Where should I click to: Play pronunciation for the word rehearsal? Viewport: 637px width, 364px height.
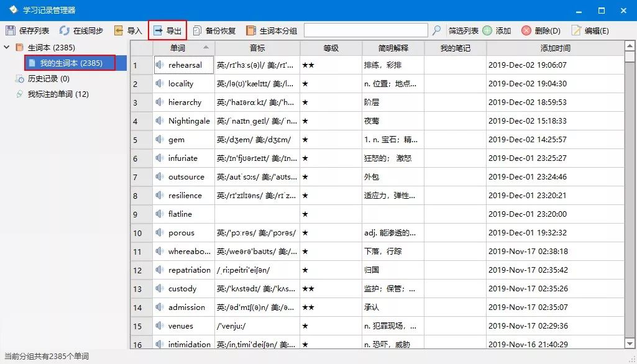(x=158, y=65)
